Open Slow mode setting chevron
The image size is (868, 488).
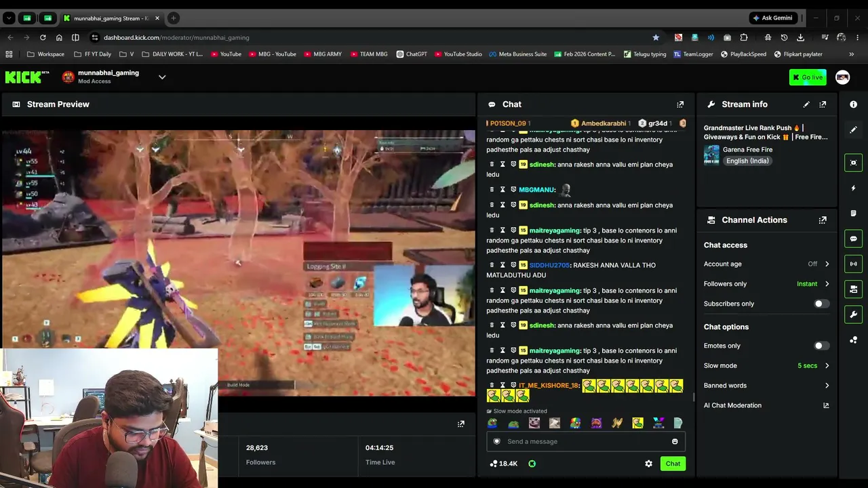827,366
